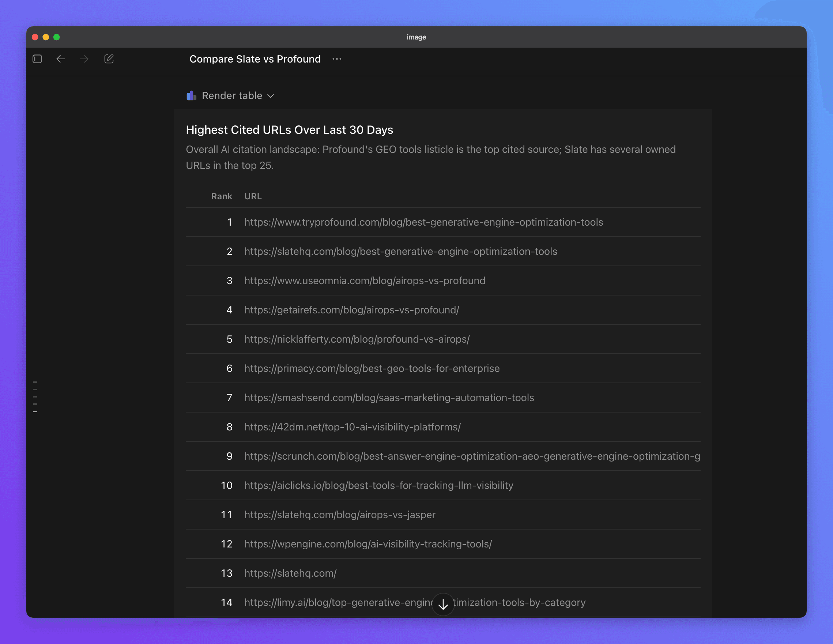Click the Rank column header
Screen dimensions: 833x644
222,196
